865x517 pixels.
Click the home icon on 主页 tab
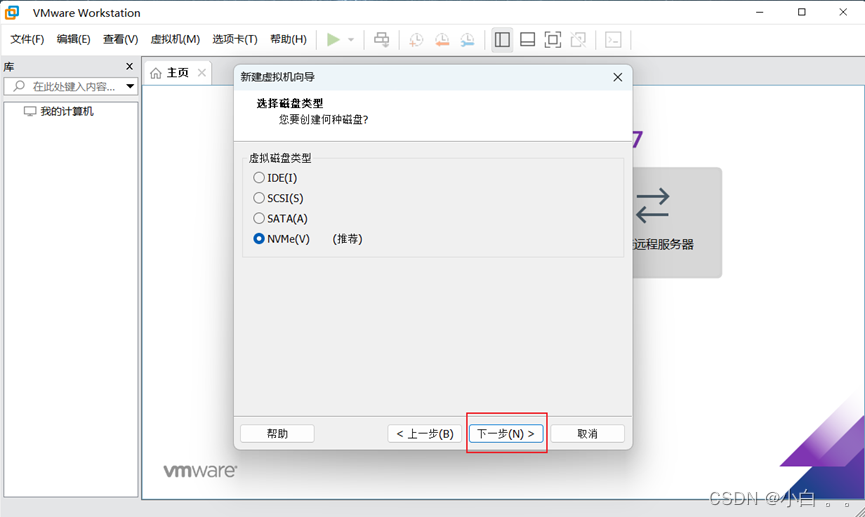pyautogui.click(x=156, y=73)
